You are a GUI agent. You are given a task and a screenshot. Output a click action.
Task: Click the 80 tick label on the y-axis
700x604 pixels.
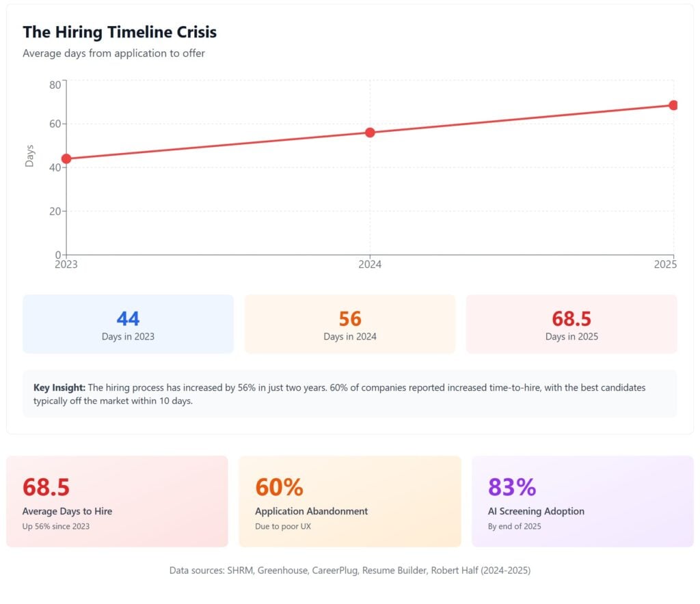(55, 85)
